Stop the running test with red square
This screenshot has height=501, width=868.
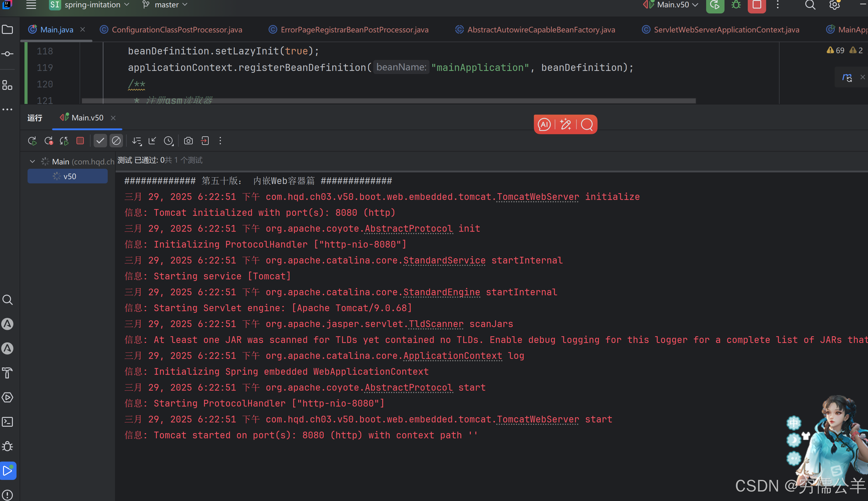click(80, 141)
